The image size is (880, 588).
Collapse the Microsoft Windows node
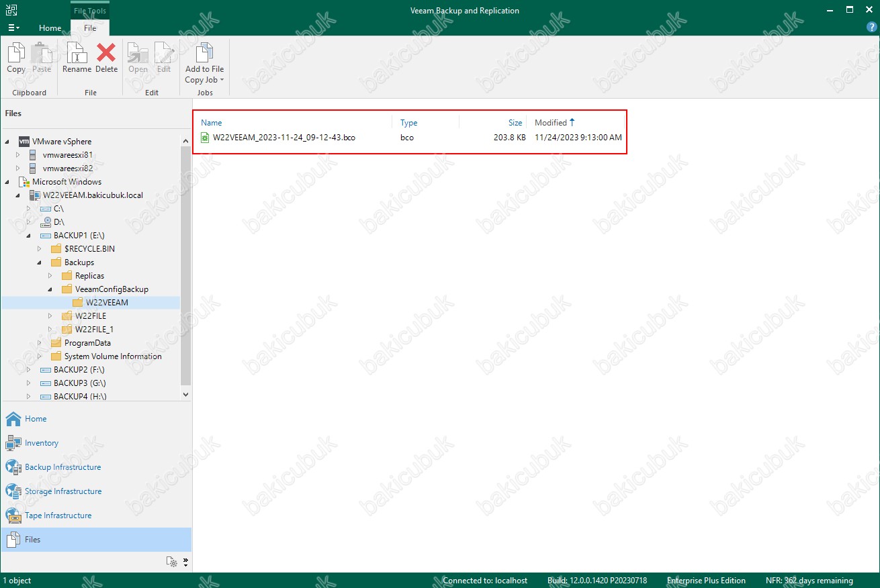pyautogui.click(x=7, y=182)
